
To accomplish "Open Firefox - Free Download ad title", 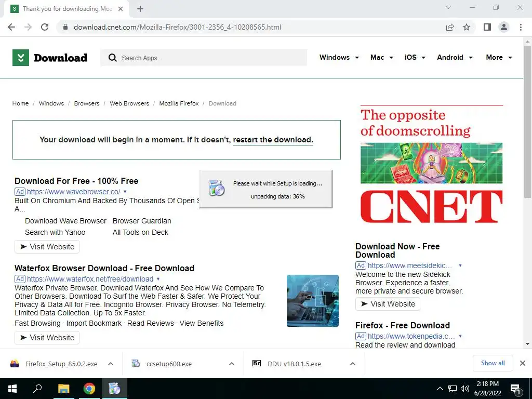I will click(x=403, y=325).
